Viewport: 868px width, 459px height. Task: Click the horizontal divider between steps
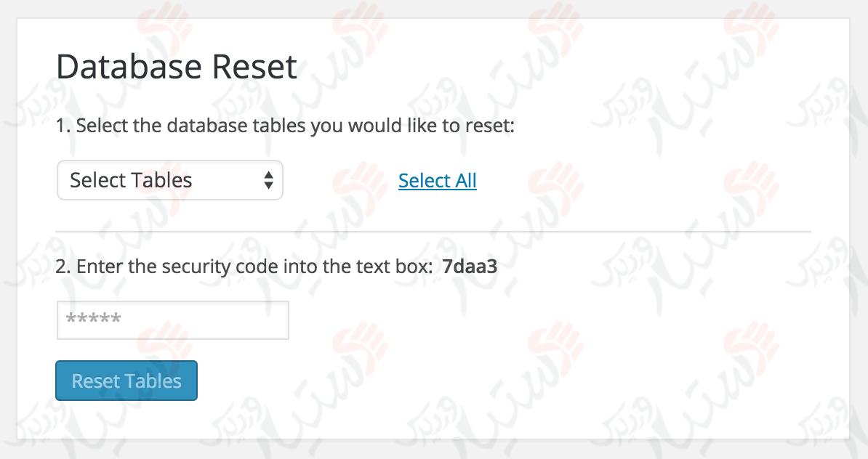(x=433, y=228)
